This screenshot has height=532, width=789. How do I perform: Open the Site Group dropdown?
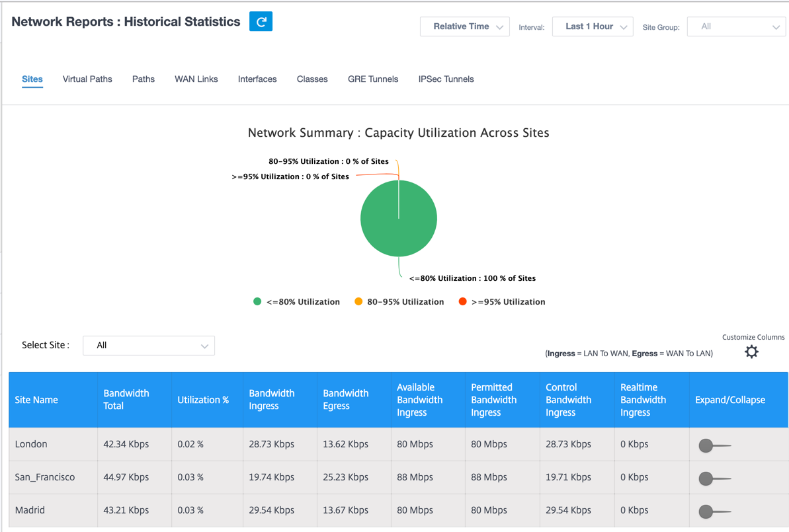coord(736,26)
